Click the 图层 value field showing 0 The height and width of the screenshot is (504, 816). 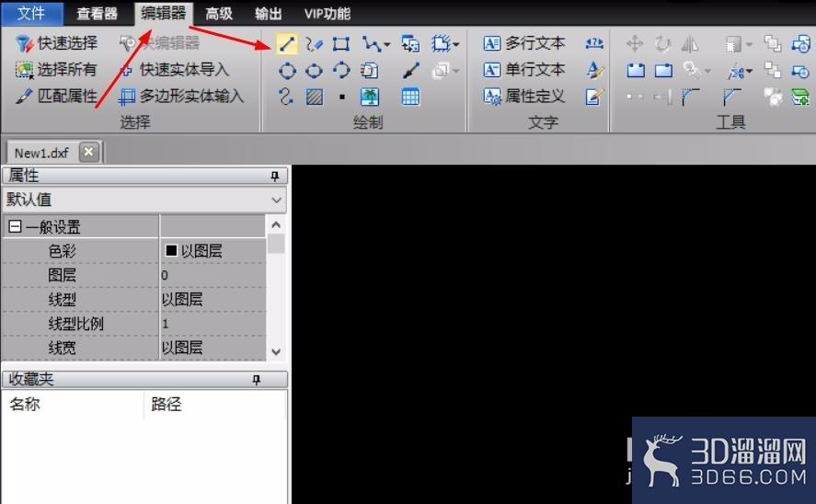(213, 275)
